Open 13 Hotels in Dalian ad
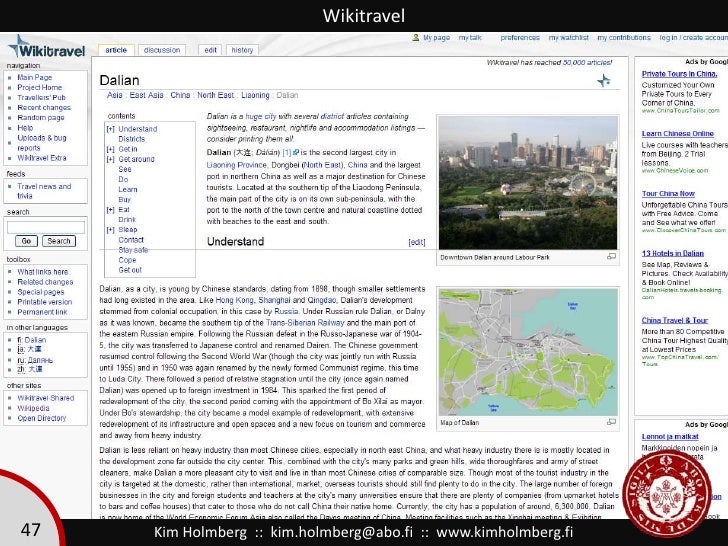Screen dimensions: 728x546 (673, 254)
